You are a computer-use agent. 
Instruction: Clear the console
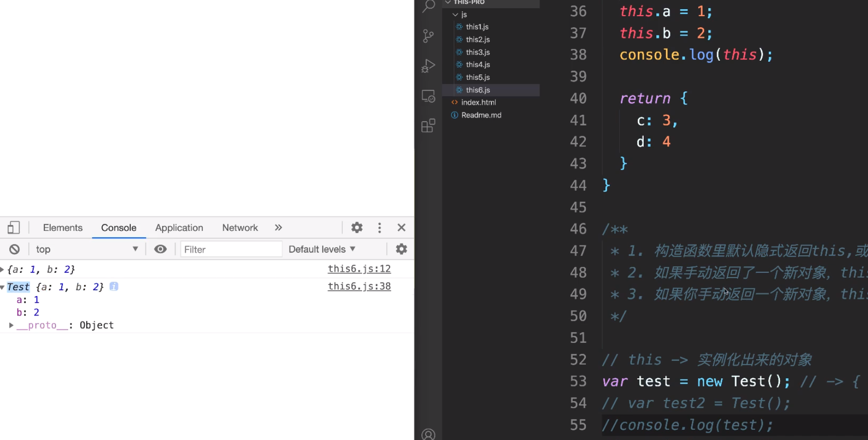15,249
